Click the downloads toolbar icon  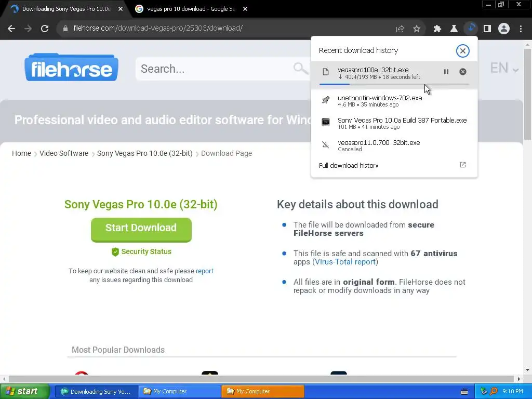coord(471,28)
